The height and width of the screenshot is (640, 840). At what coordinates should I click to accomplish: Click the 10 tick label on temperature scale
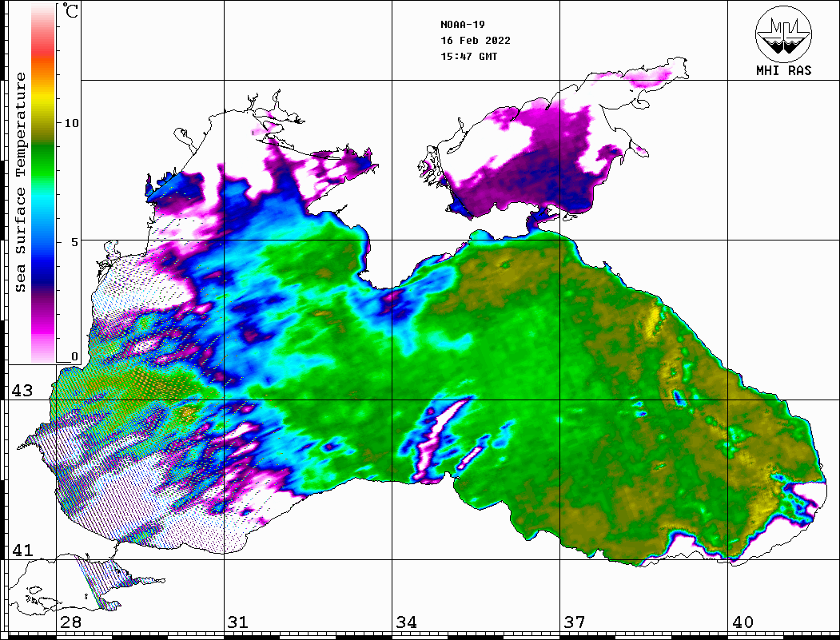72,123
